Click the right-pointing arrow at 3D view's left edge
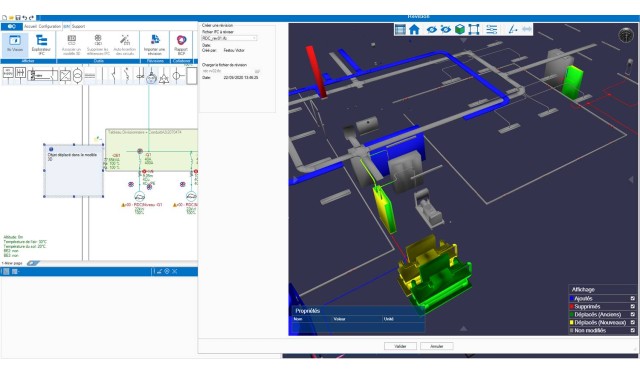The height and width of the screenshot is (375, 640). pyautogui.click(x=295, y=180)
